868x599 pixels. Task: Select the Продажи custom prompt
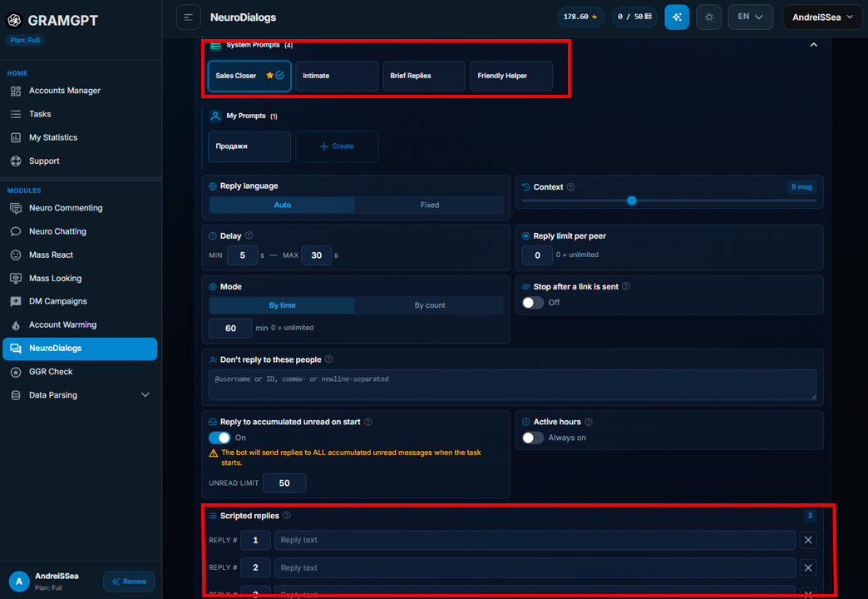coord(249,147)
